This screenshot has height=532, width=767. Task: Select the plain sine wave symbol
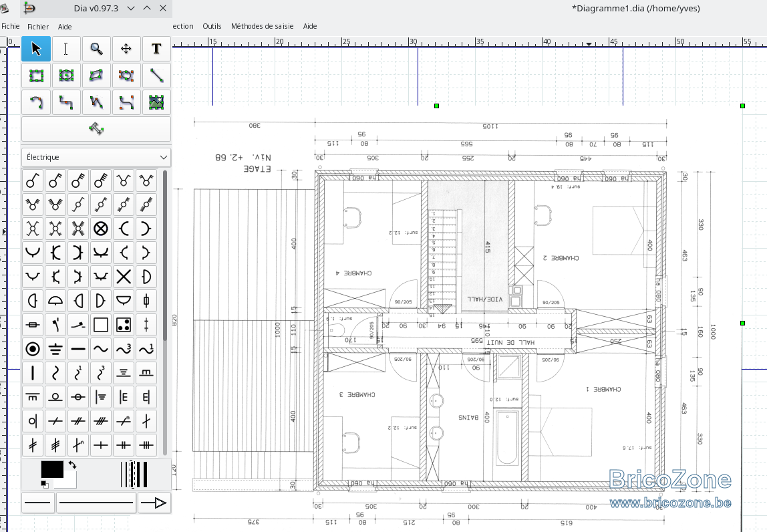(101, 348)
